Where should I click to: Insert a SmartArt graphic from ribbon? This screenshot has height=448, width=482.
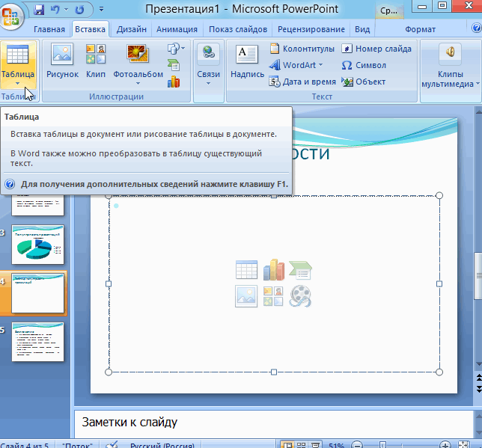174,65
